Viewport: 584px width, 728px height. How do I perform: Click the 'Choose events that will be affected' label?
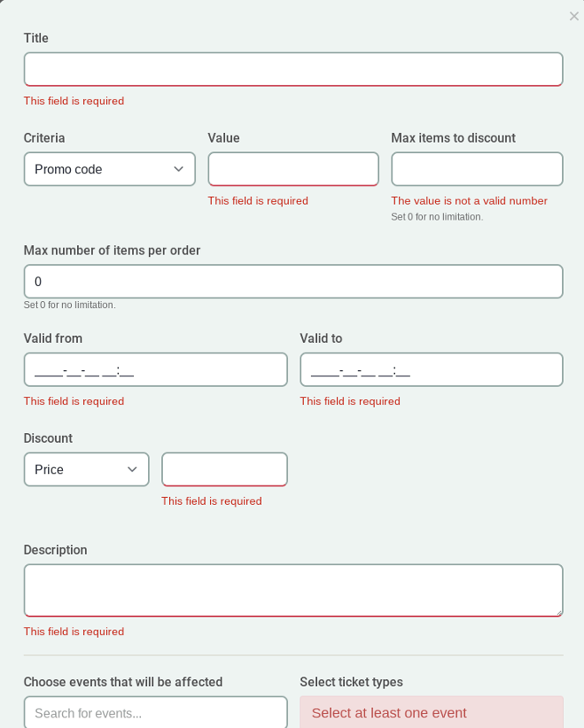tap(123, 682)
